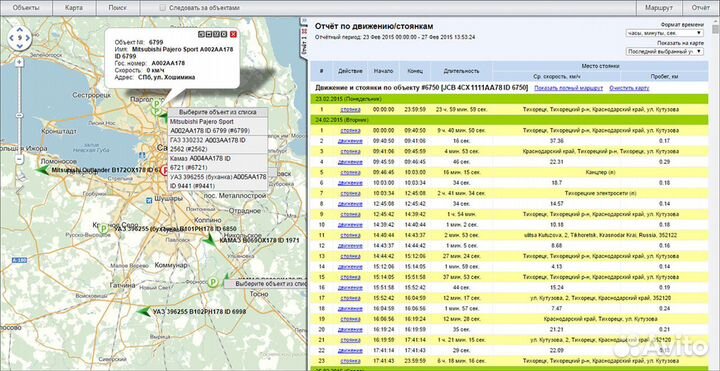This screenshot has width=720, height=371.
Task: Click the Тихорецкие электросети cell in row 7
Action: tap(600, 193)
